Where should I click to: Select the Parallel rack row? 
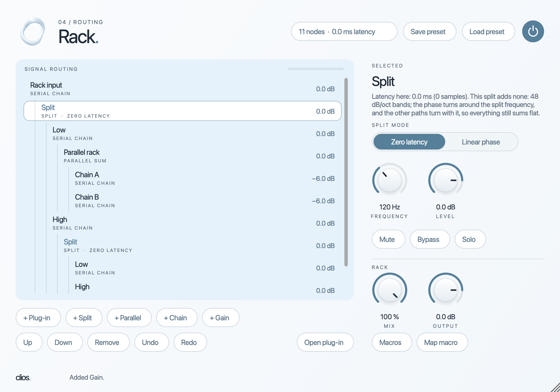tap(183, 156)
